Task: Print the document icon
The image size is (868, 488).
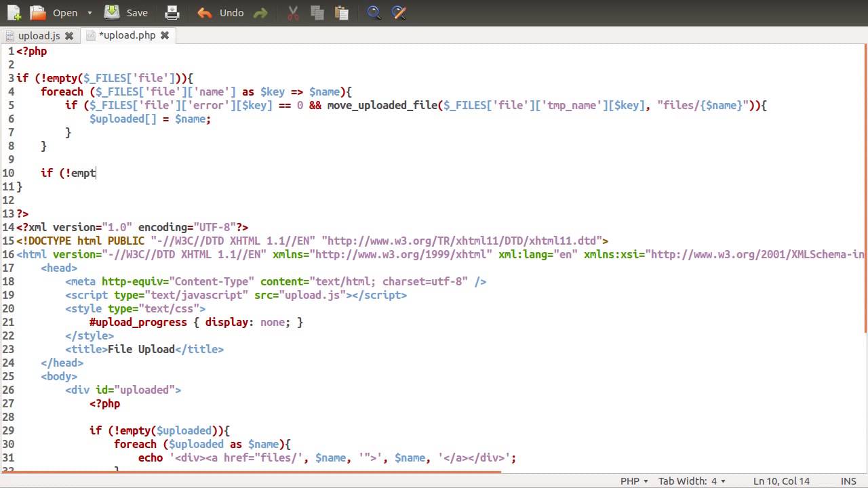Action: 172,12
